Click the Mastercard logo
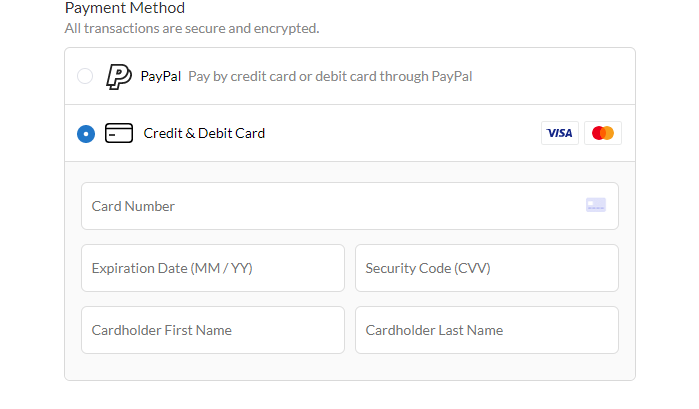Viewport: 699px width, 409px height. 602,133
